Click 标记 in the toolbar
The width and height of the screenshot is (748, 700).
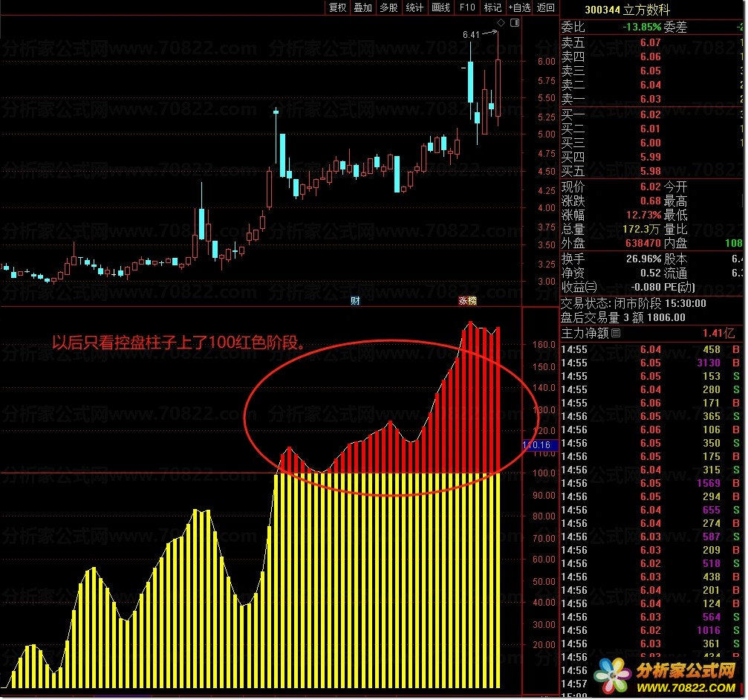coord(492,7)
